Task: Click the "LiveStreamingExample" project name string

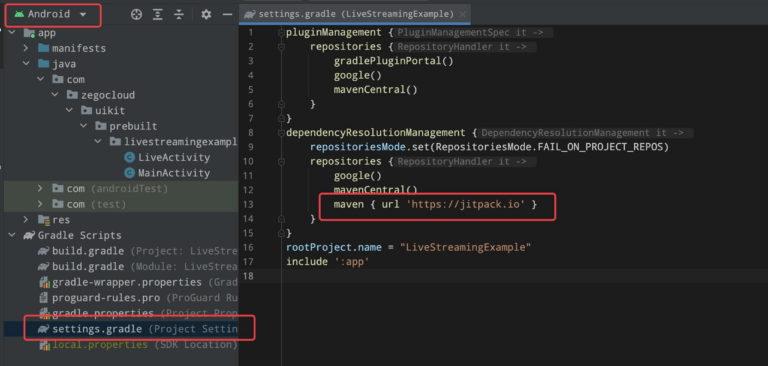Action: (x=466, y=247)
